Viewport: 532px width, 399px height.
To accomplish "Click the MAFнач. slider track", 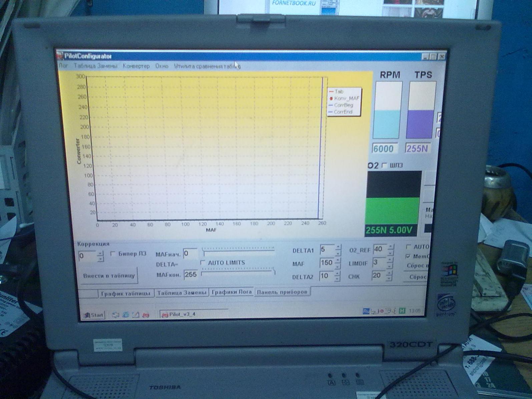I will (x=238, y=250).
